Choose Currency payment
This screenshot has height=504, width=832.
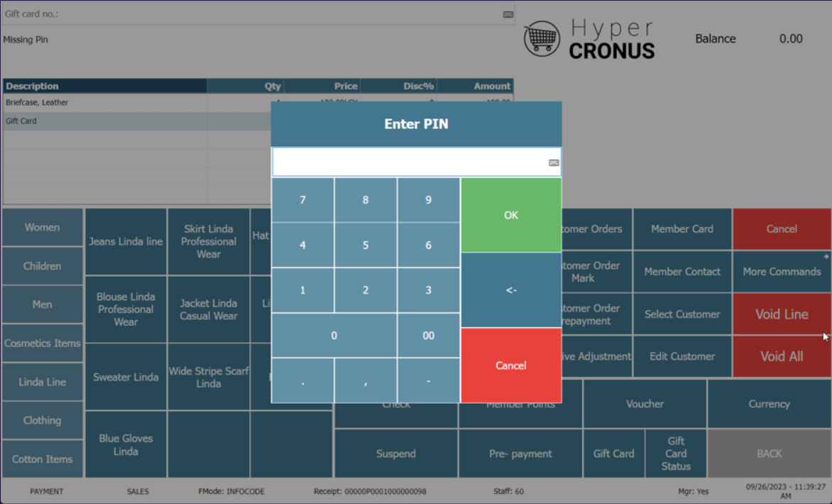click(x=769, y=404)
